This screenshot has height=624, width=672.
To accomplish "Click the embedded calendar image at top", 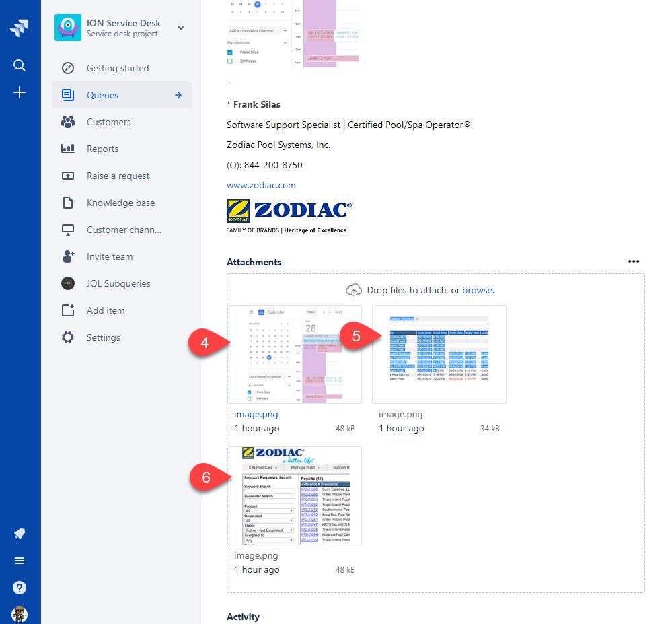I will (x=293, y=34).
